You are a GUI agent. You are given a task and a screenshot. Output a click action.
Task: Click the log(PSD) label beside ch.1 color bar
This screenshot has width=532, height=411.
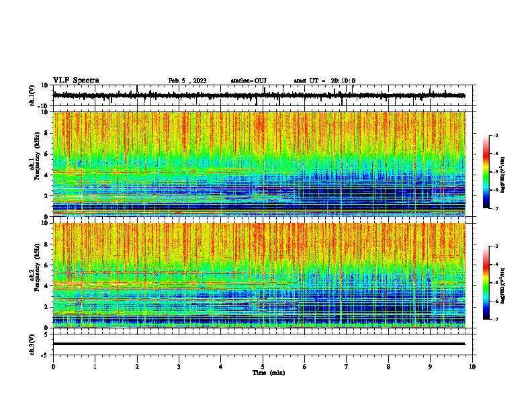click(503, 175)
